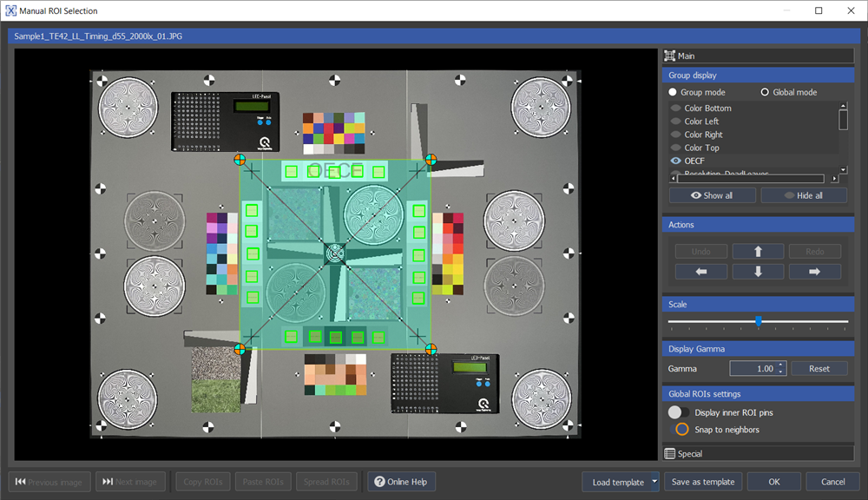
Task: Increase Gamma with the stepper up arrow
Action: click(x=780, y=365)
